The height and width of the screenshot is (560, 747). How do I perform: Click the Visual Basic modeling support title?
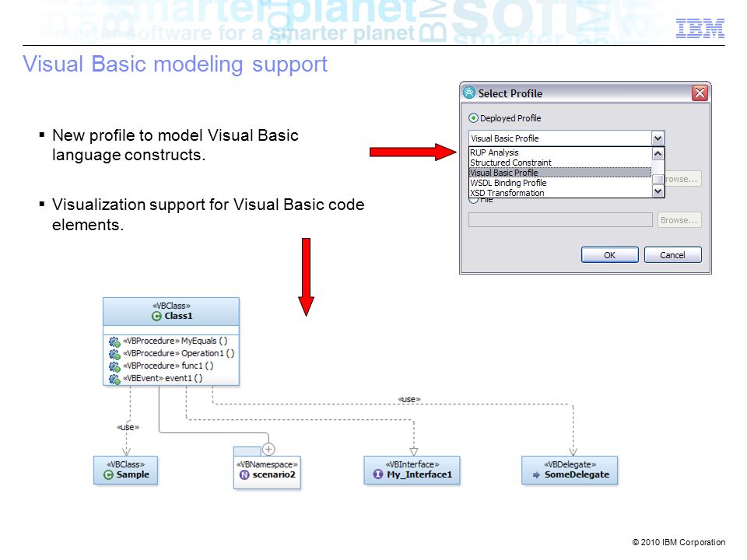click(x=175, y=65)
